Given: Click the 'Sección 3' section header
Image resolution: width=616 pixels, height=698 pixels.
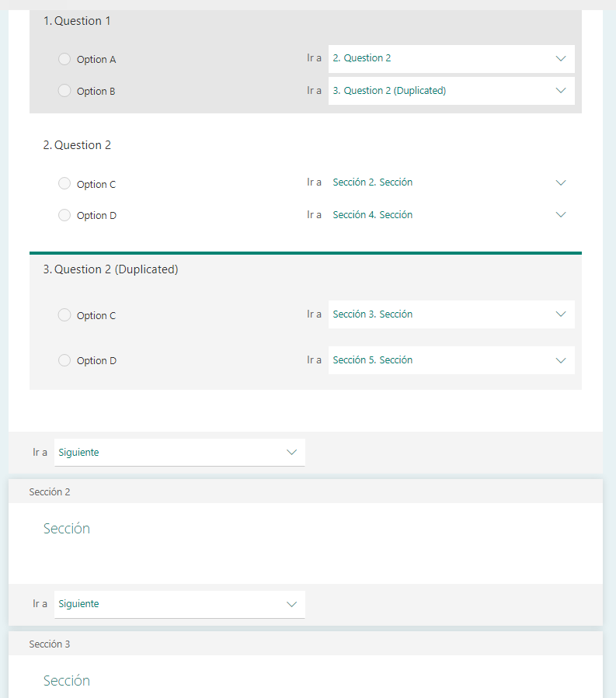Looking at the screenshot, I should [x=50, y=644].
